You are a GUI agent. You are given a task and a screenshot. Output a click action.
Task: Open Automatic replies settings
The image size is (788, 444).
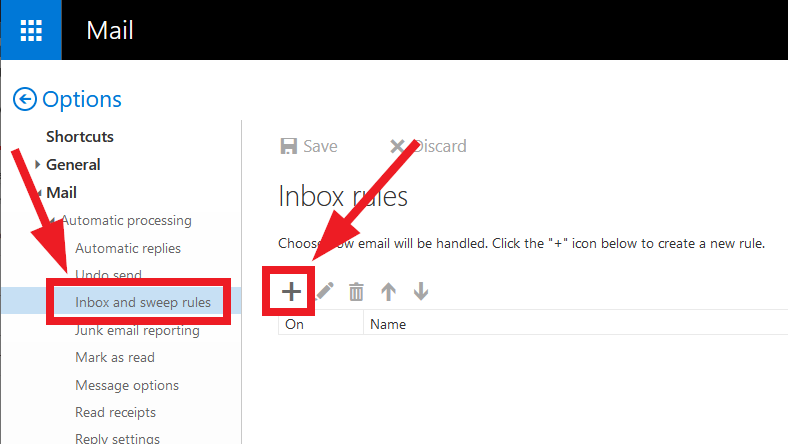[128, 248]
